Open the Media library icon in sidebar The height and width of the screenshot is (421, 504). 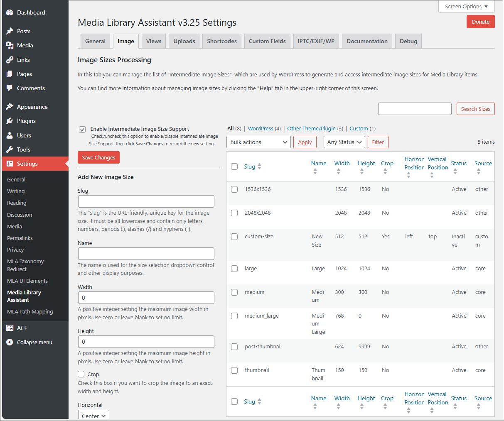[10, 45]
